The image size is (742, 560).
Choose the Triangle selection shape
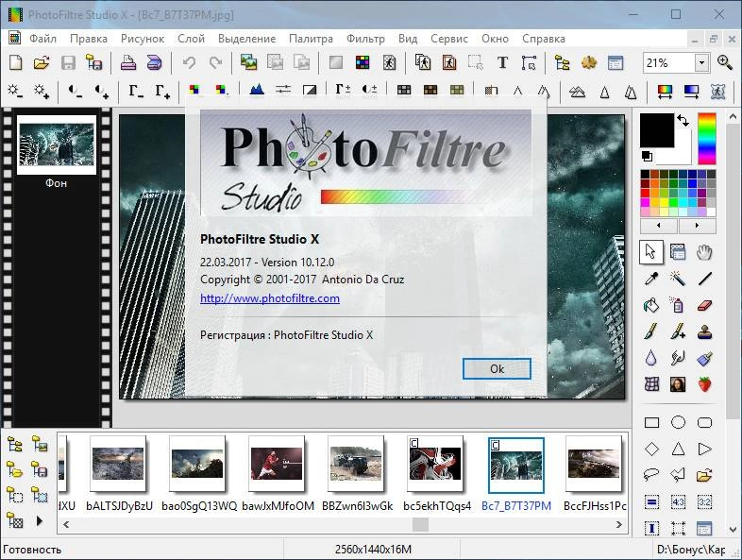coord(678,449)
